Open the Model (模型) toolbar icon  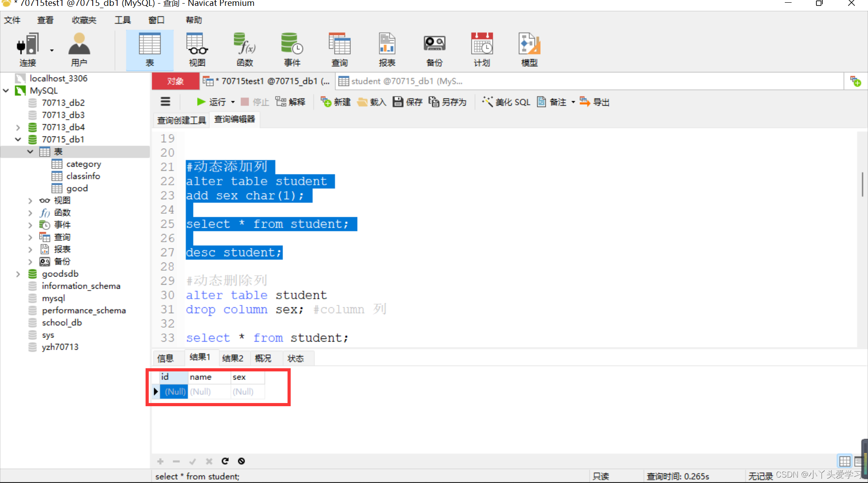tap(529, 50)
